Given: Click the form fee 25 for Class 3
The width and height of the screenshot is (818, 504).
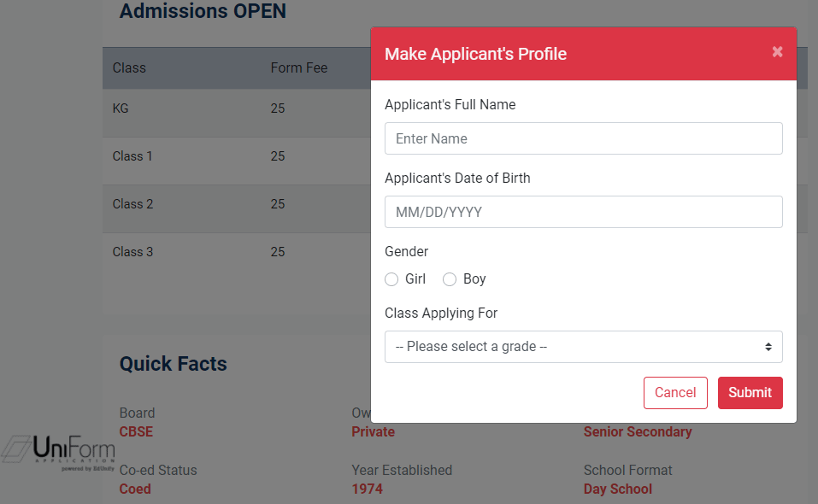Looking at the screenshot, I should click(x=278, y=252).
